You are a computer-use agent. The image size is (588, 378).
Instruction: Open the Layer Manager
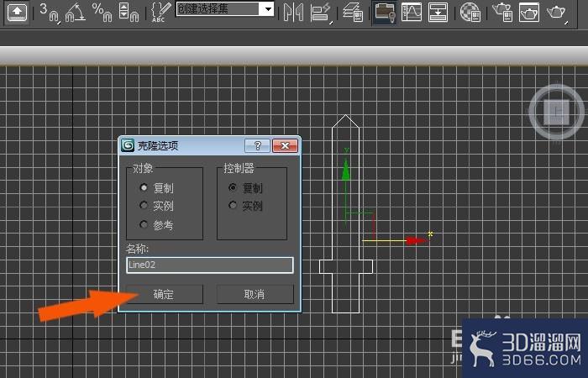pos(354,13)
